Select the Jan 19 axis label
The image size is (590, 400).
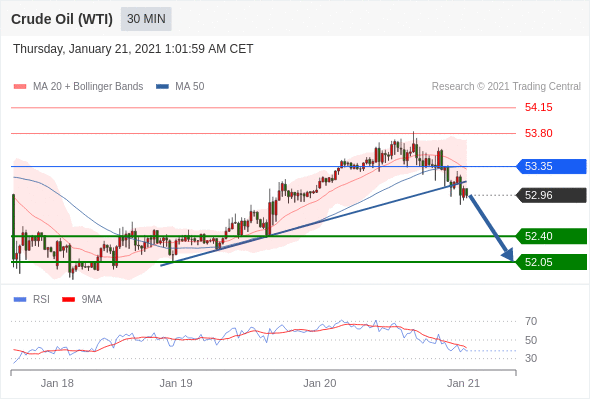pyautogui.click(x=176, y=383)
